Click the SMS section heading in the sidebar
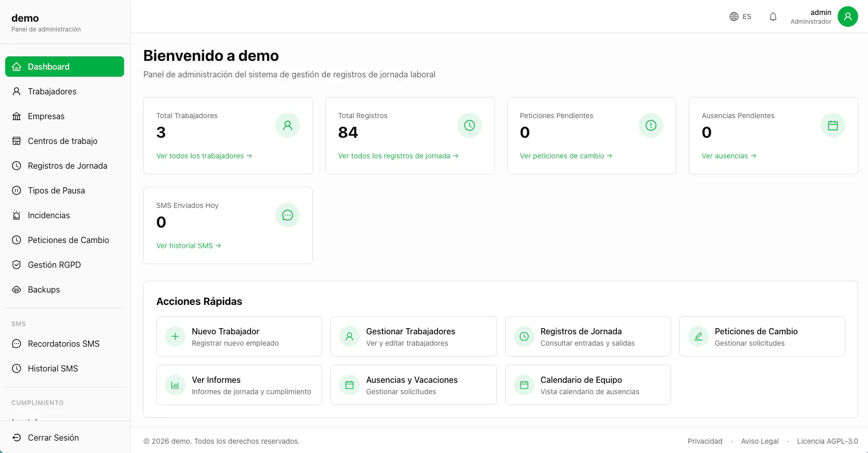 click(x=19, y=324)
